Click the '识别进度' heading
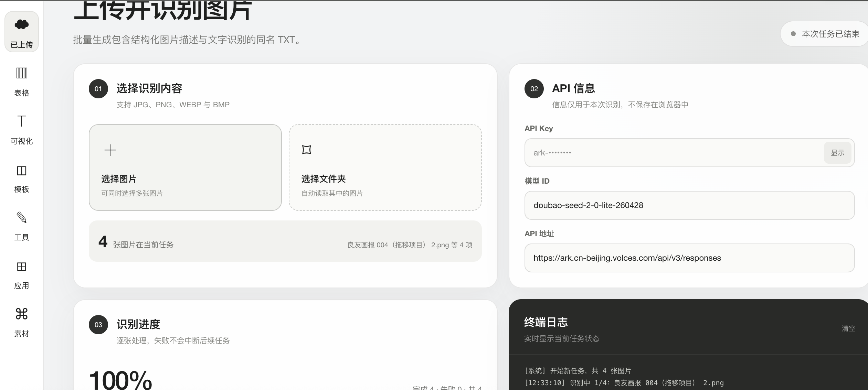This screenshot has height=390, width=868. coord(138,324)
